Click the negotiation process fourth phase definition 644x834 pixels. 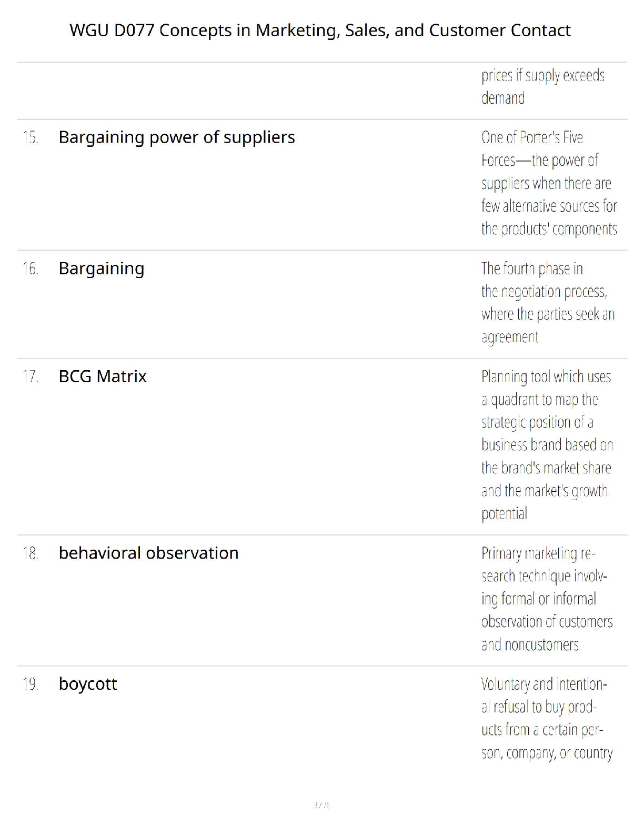pos(548,302)
